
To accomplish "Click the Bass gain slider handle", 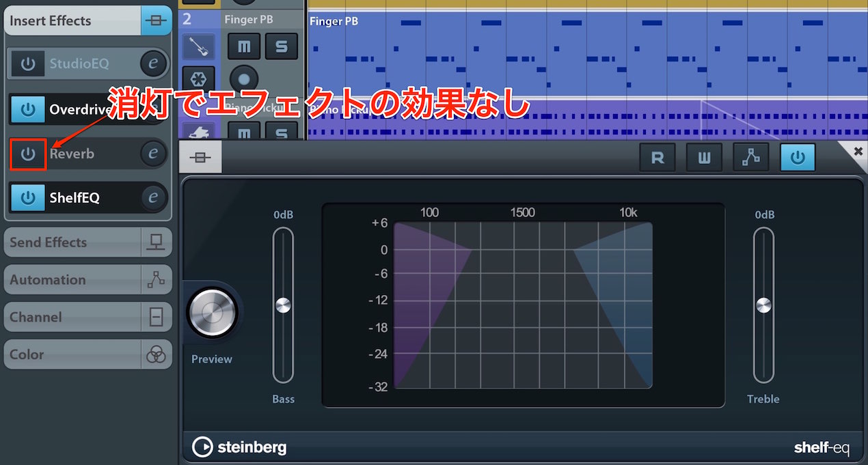I will pos(283,305).
